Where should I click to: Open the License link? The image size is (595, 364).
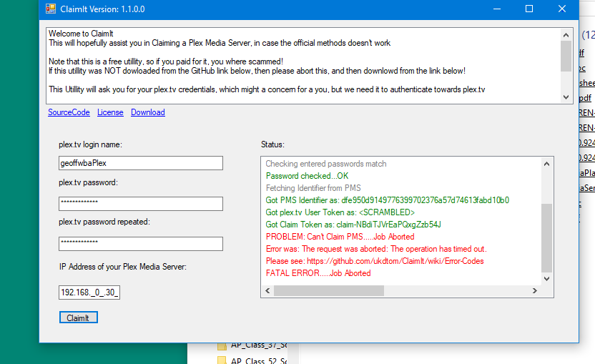point(110,112)
